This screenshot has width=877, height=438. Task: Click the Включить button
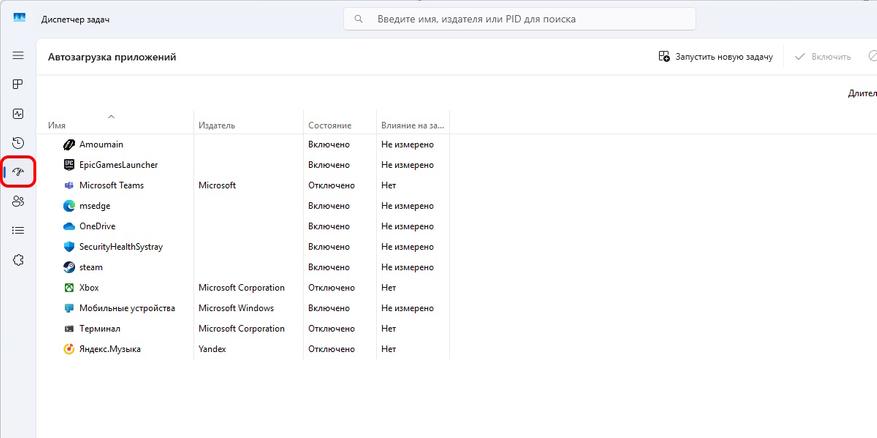tap(823, 56)
